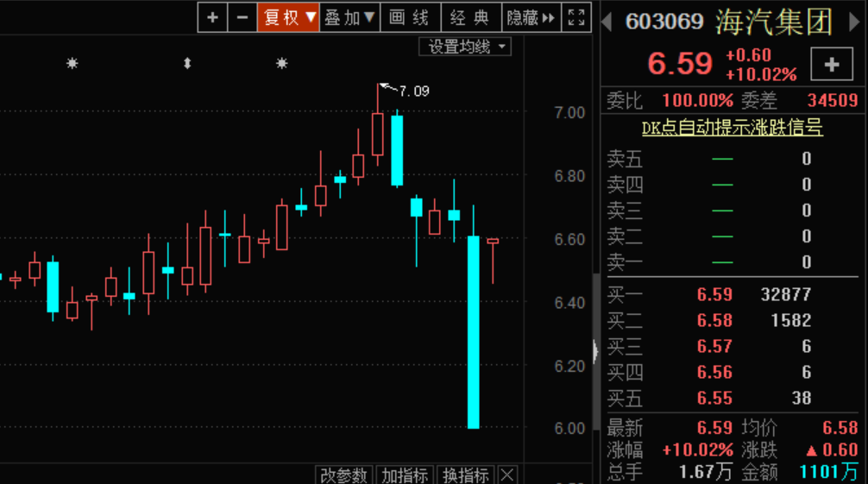Click the up-down arrow marker on chart
The height and width of the screenshot is (484, 868).
point(187,63)
